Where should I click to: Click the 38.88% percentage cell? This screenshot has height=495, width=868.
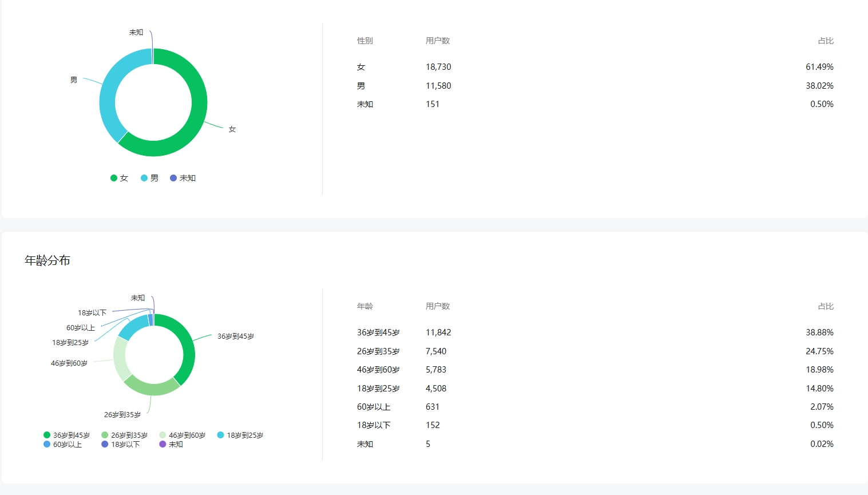[819, 332]
